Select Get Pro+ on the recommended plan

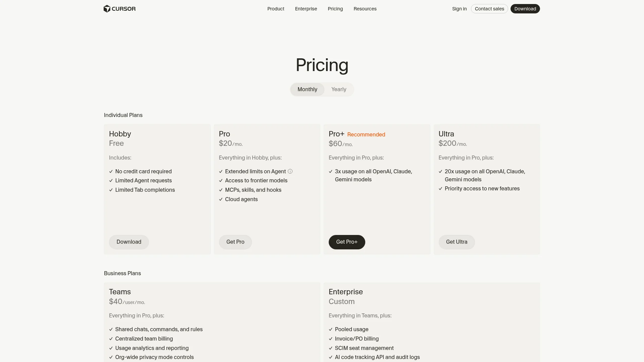[346, 242]
